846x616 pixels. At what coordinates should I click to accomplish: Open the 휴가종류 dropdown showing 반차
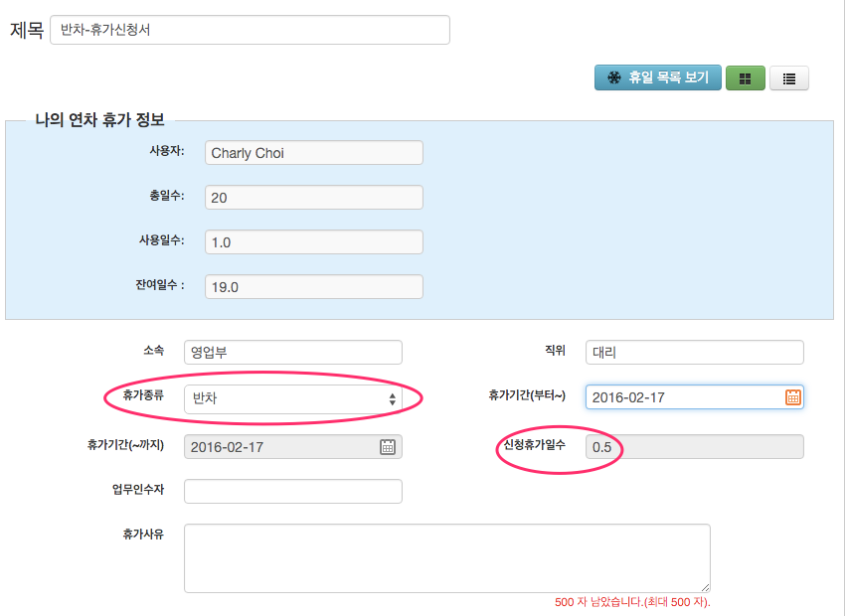point(293,399)
